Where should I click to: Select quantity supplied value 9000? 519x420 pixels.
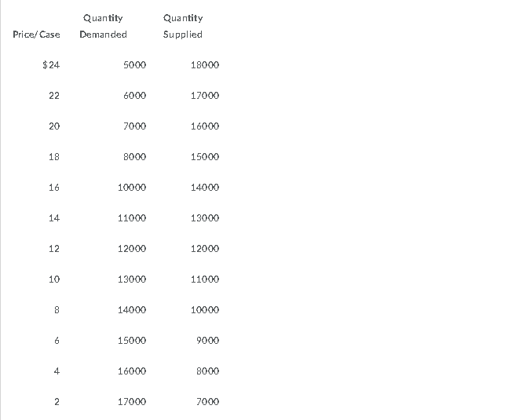[x=207, y=341]
